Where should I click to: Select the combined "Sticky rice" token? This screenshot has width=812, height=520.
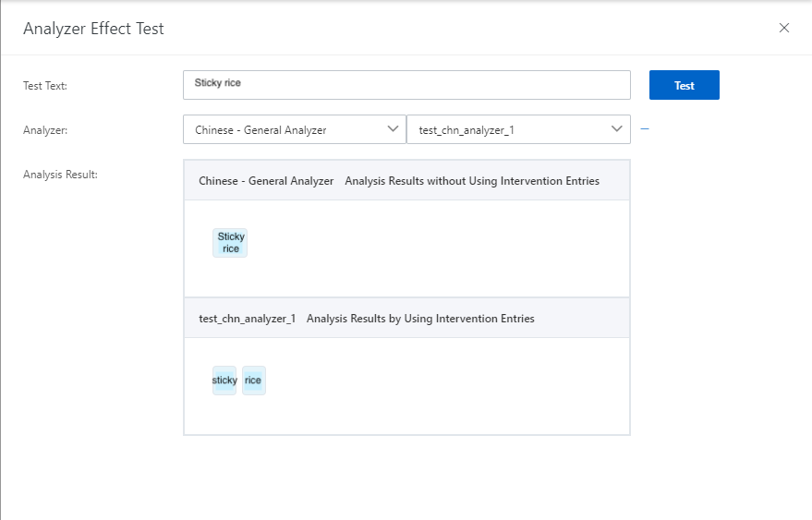coord(230,243)
